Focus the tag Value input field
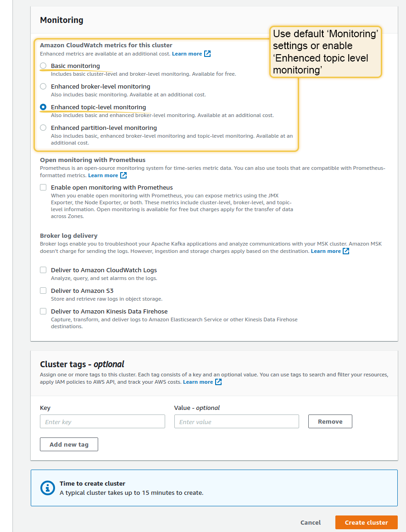Image resolution: width=406 pixels, height=532 pixels. pyautogui.click(x=236, y=422)
